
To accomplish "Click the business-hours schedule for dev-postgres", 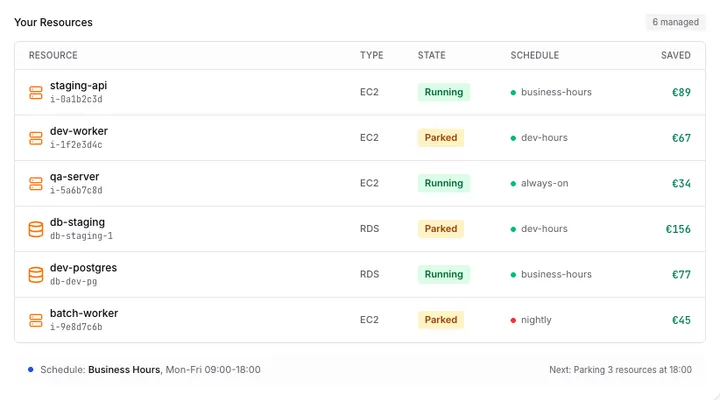I will (556, 274).
